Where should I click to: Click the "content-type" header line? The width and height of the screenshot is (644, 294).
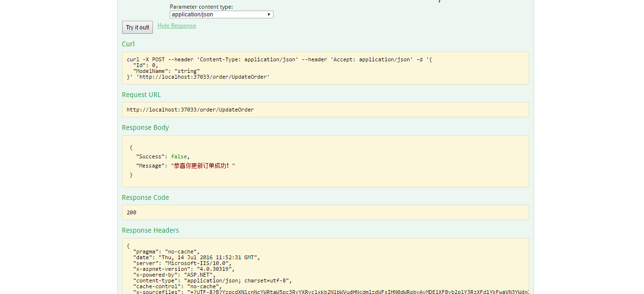pyautogui.click(x=213, y=280)
